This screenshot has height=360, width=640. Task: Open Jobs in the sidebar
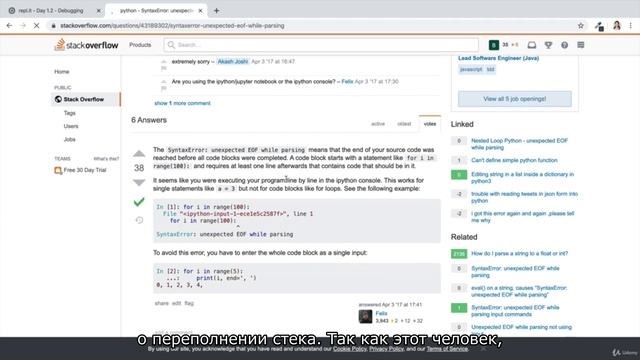69,139
